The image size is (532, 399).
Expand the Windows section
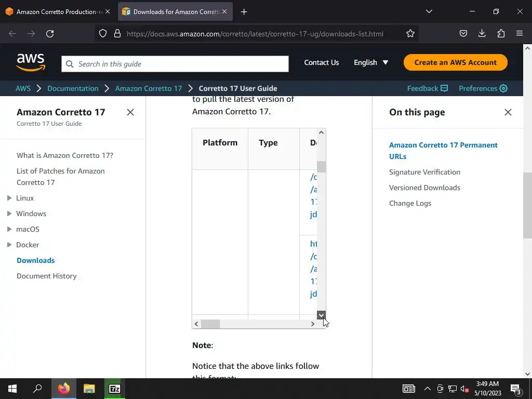pyautogui.click(x=9, y=214)
